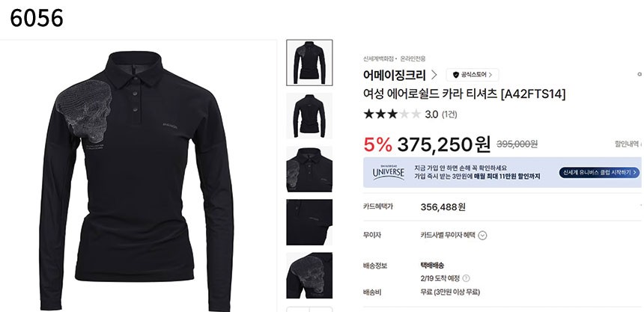Image resolution: width=644 pixels, height=312 pixels.
Task: Click the Shinsegae UNIVERSE logo in banner
Action: click(389, 172)
